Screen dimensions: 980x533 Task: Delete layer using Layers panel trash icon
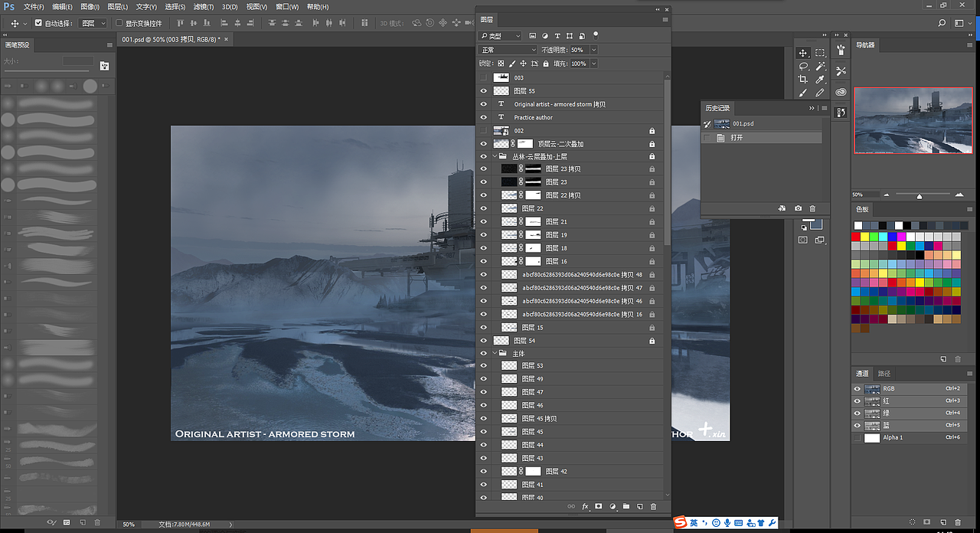[x=653, y=506]
